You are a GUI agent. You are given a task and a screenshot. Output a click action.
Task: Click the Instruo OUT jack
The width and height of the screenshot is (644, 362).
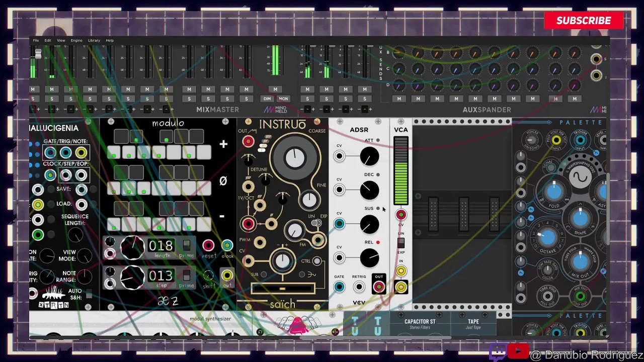click(248, 142)
